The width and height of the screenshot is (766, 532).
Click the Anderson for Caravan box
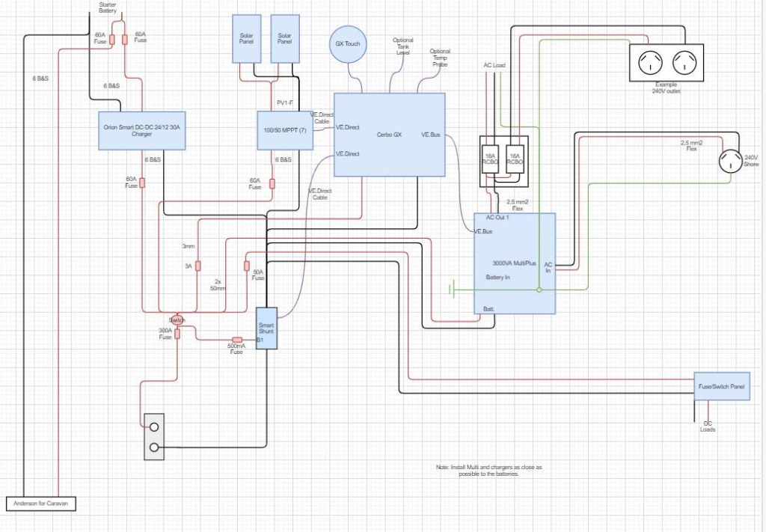coord(41,504)
